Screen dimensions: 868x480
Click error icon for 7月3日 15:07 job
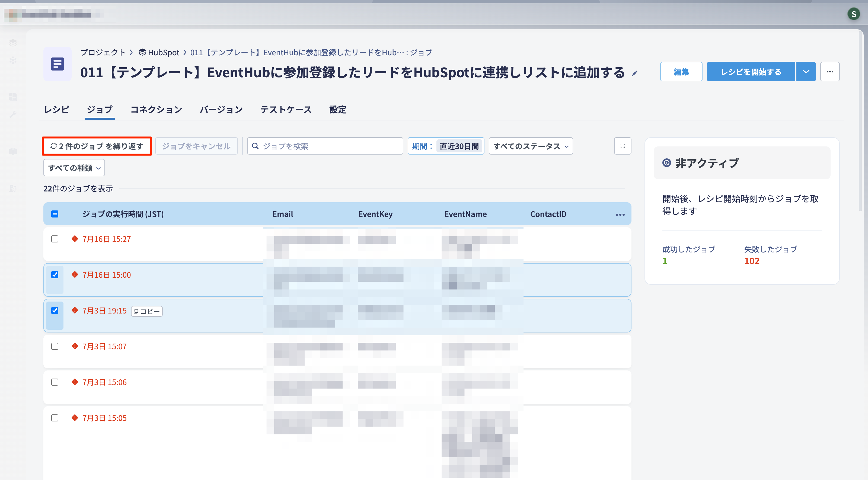coord(75,346)
